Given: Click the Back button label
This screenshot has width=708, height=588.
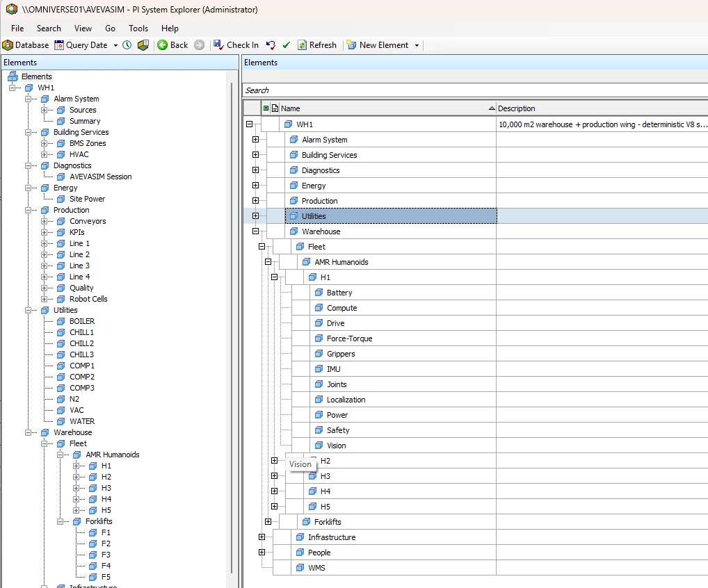Looking at the screenshot, I should pos(179,45).
